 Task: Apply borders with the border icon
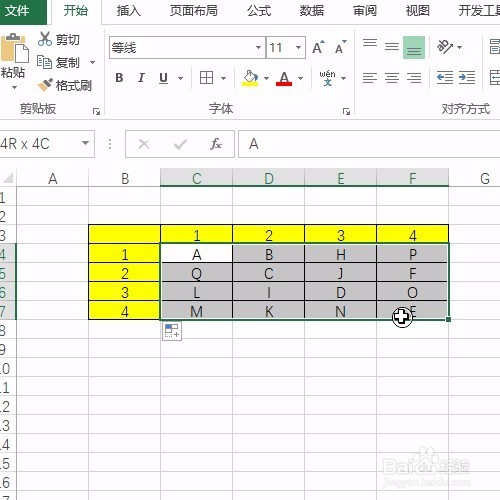coord(206,78)
